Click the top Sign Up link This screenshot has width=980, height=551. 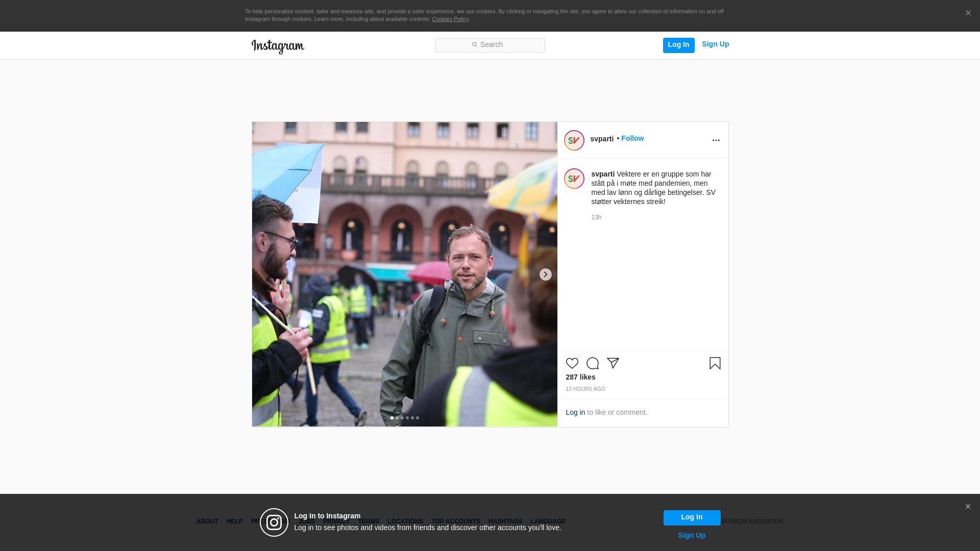[x=715, y=44]
